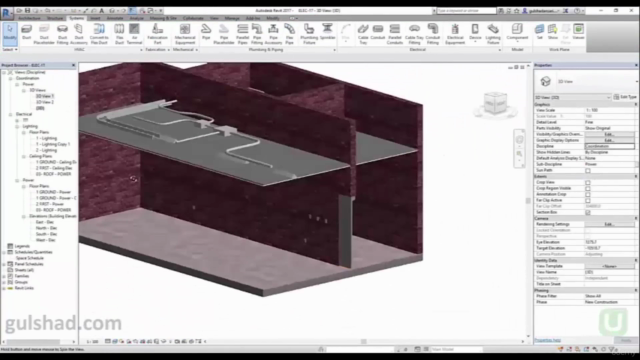
Task: Click Edit for Visibility/Graphics Overrides
Action: 609,134
